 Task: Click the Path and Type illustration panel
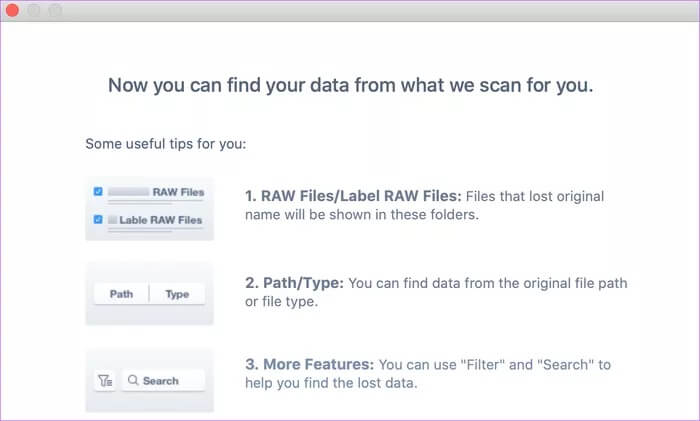150,294
